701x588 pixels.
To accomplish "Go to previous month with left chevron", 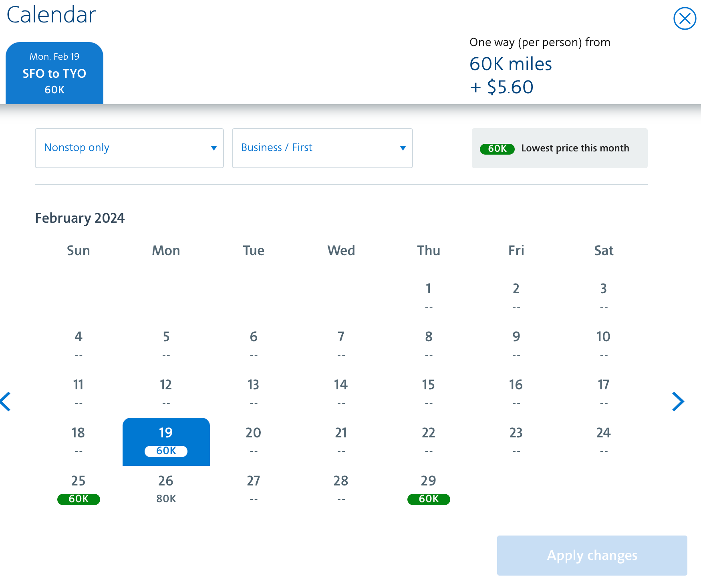I will click(6, 401).
